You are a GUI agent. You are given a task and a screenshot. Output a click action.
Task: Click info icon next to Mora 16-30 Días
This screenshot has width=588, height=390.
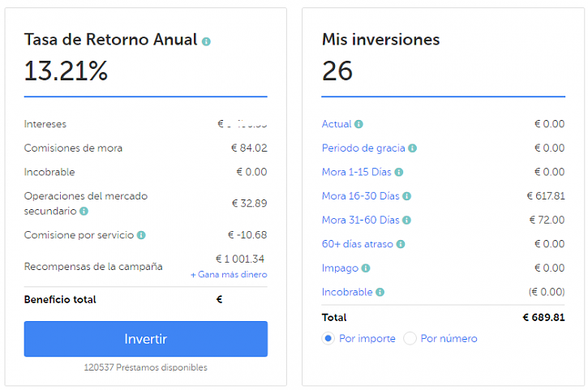(x=407, y=196)
